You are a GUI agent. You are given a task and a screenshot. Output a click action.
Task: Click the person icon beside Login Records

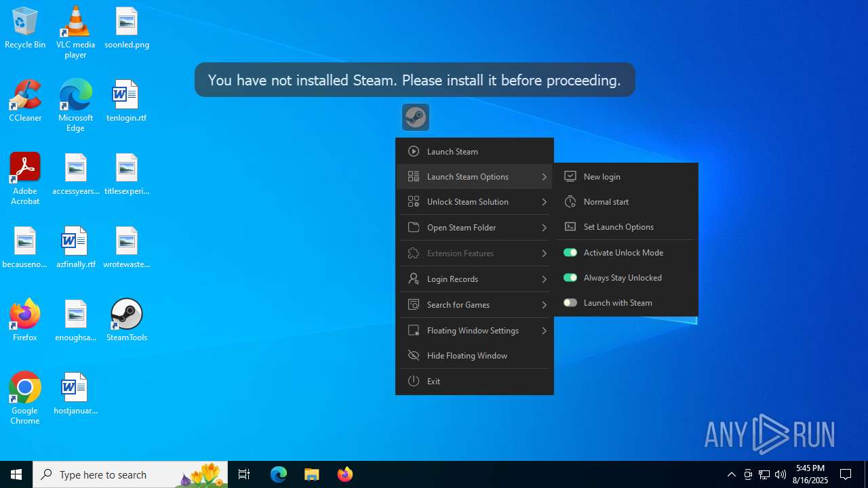[414, 279]
